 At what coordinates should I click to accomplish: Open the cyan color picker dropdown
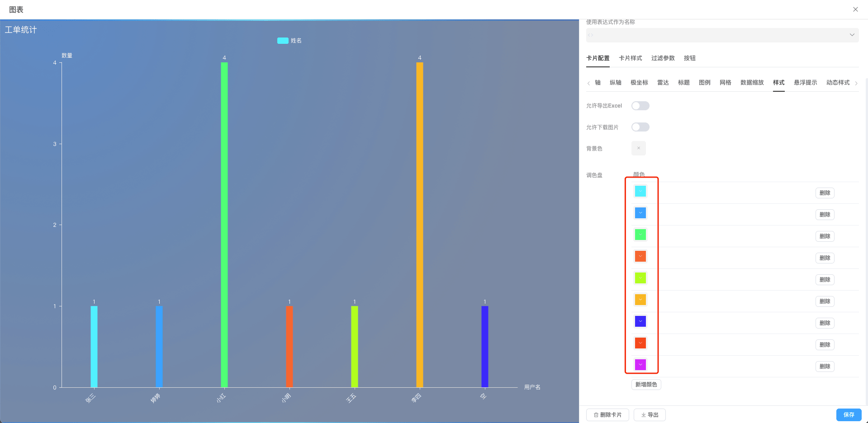click(640, 191)
